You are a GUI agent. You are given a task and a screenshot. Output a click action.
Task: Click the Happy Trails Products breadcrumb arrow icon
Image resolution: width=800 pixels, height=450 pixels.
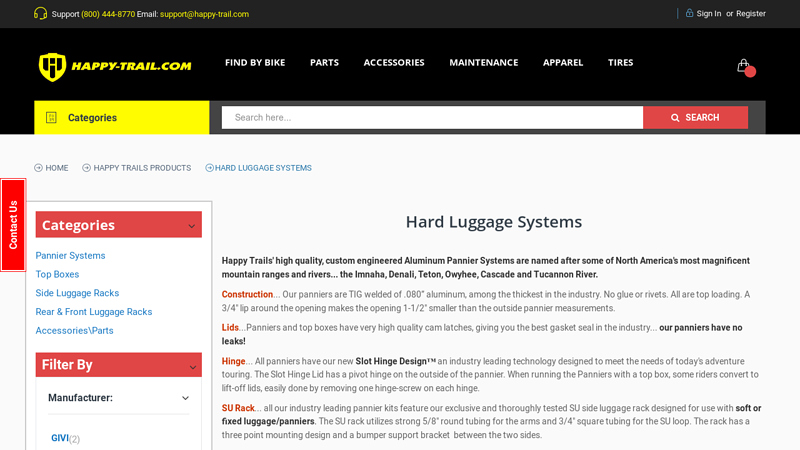pos(87,168)
